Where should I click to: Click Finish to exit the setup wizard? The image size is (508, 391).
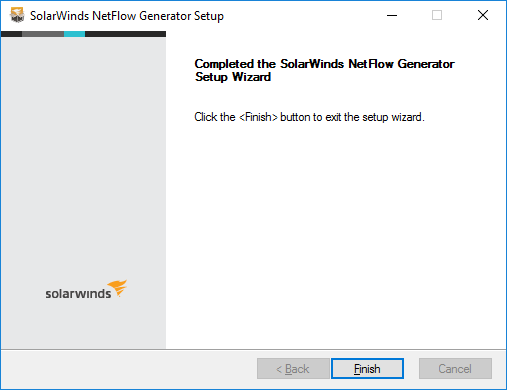tap(367, 369)
